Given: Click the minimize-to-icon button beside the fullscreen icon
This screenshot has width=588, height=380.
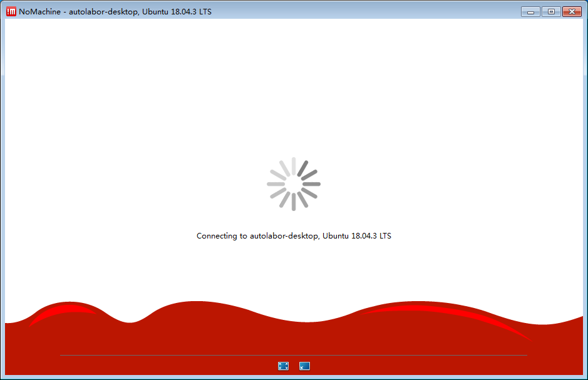Looking at the screenshot, I should (304, 366).
